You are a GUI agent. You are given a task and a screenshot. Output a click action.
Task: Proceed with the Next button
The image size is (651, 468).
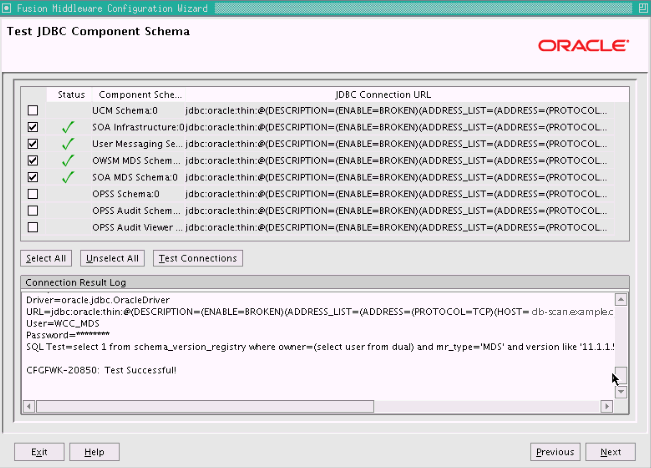click(x=610, y=452)
